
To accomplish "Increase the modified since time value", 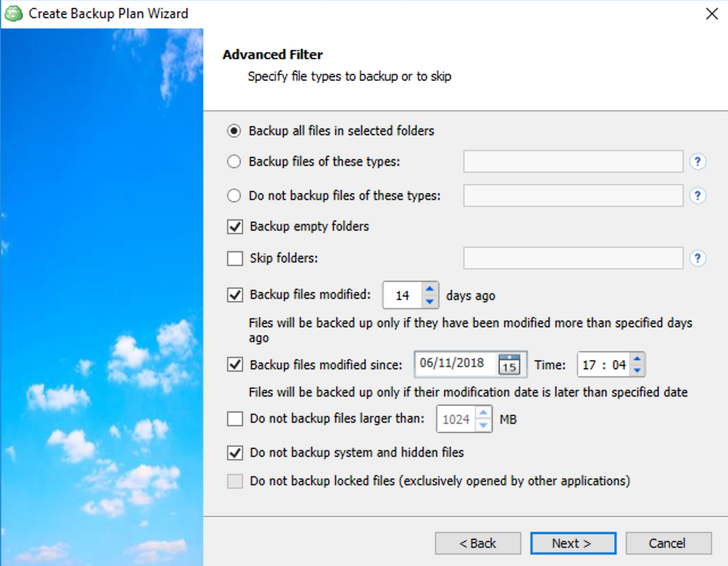I will [x=637, y=359].
